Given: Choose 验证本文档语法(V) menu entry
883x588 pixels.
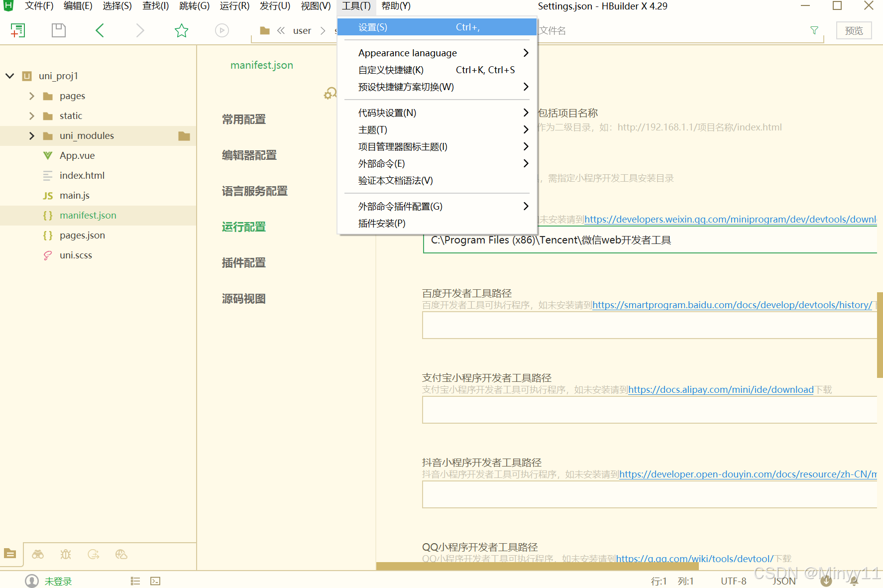Looking at the screenshot, I should click(x=437, y=180).
